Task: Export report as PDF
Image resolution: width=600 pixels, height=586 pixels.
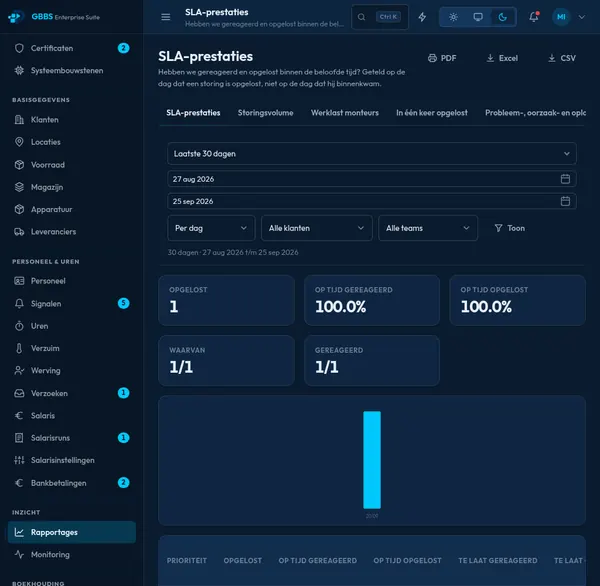Action: tap(442, 58)
